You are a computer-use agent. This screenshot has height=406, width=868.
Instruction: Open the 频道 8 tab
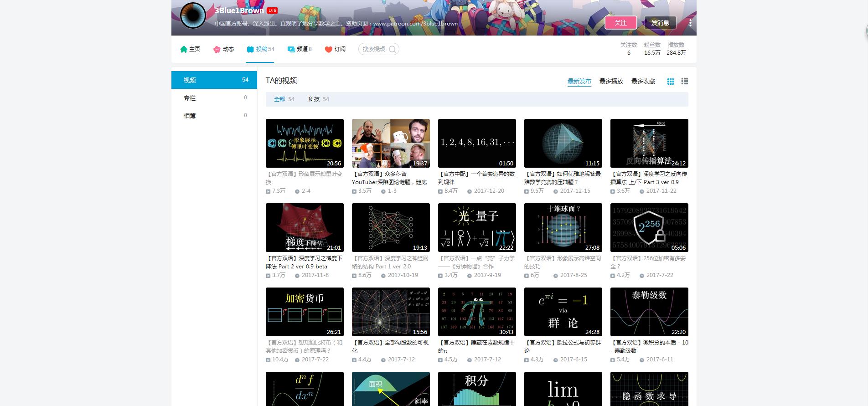coord(300,49)
